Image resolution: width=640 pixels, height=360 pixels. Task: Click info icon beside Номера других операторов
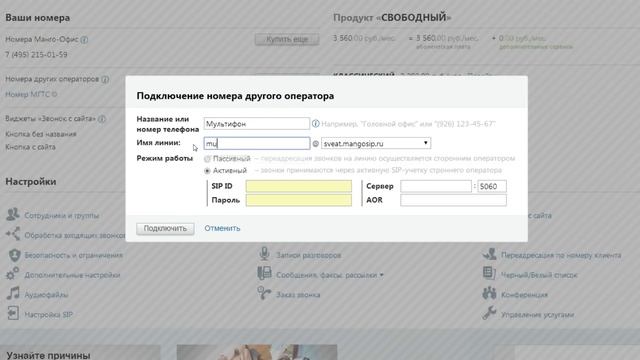[x=105, y=79]
